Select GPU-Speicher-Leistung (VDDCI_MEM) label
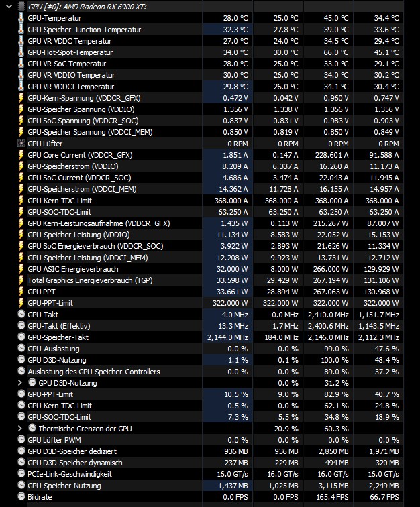 88,258
